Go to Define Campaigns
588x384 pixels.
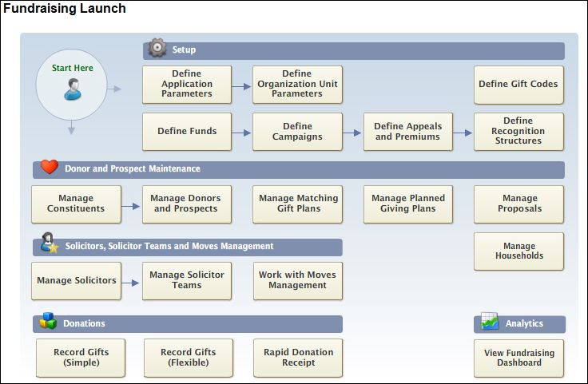(297, 132)
